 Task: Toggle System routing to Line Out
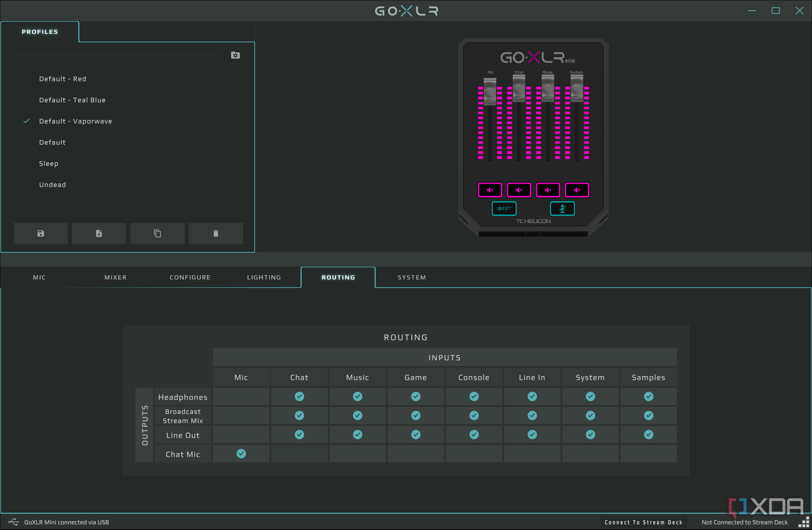coord(590,435)
